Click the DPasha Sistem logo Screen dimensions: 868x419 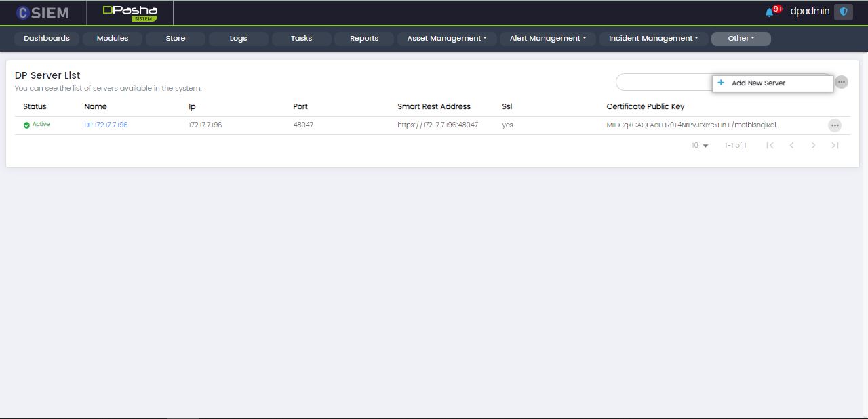[130, 13]
